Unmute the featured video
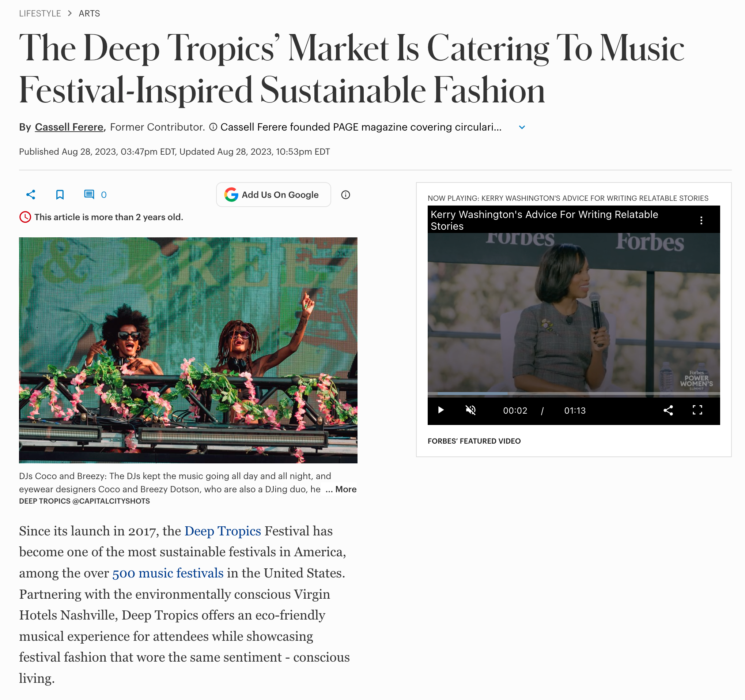This screenshot has width=745, height=700. pos(471,410)
